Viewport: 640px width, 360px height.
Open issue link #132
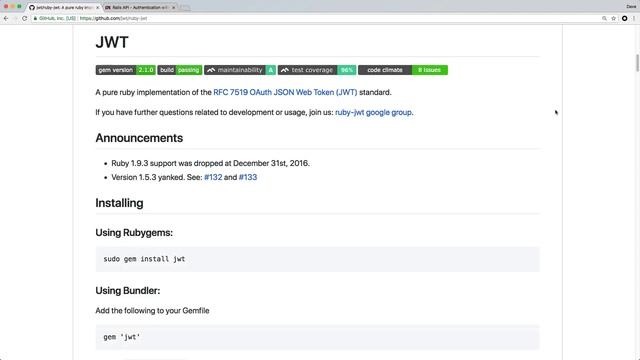(213, 177)
